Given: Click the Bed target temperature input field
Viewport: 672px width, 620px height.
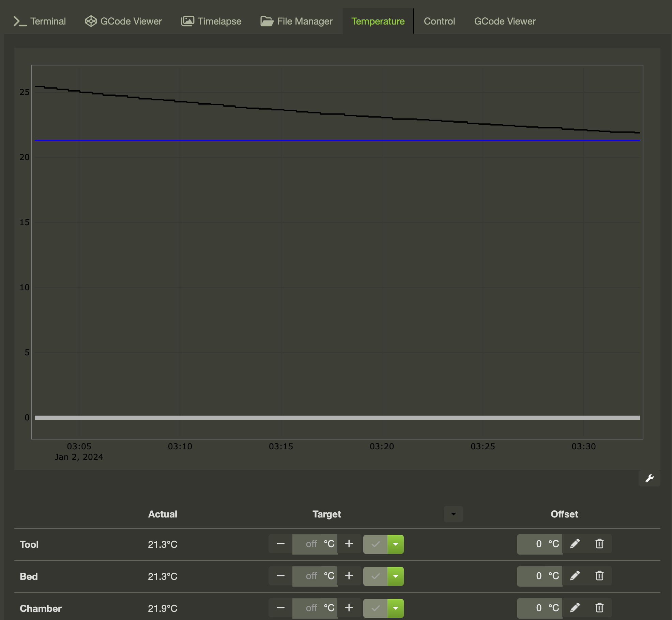Looking at the screenshot, I should (315, 576).
